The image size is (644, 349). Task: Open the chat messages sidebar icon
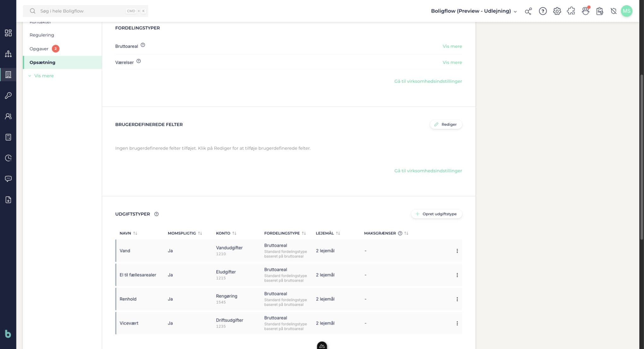point(8,179)
